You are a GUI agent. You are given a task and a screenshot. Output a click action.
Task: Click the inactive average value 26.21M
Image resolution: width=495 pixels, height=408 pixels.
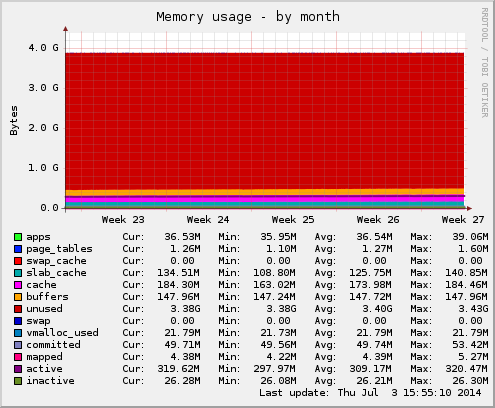(x=374, y=381)
